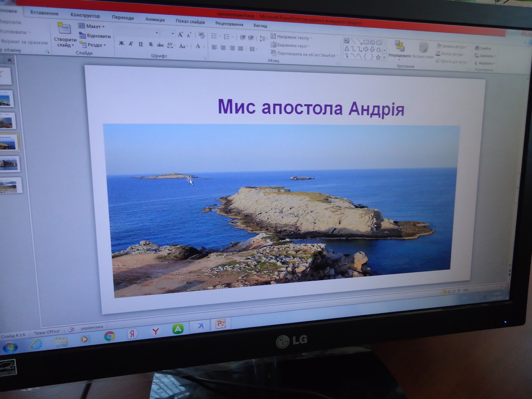
Task: Toggle underline П formatting
Action: click(x=141, y=44)
